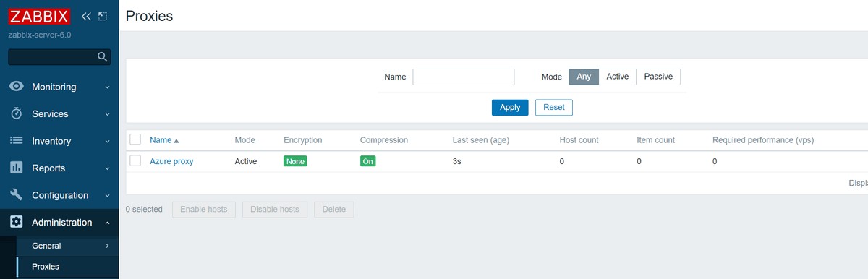Select Any mode filter
Viewport: 868px width, 279px height.
pyautogui.click(x=584, y=77)
